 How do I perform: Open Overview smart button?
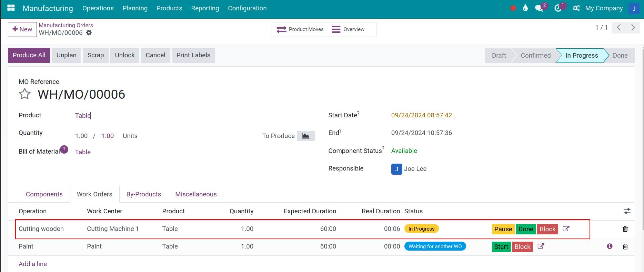click(352, 29)
